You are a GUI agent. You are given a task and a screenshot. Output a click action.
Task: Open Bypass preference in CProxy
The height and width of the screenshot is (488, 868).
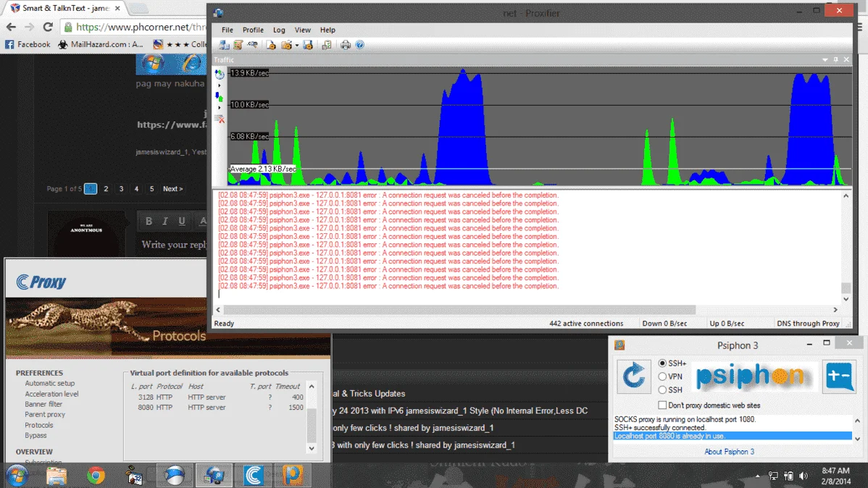36,435
